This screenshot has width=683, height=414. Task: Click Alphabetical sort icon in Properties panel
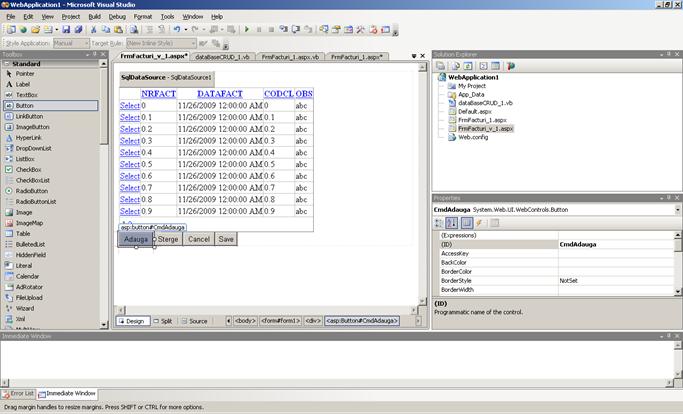pos(452,223)
